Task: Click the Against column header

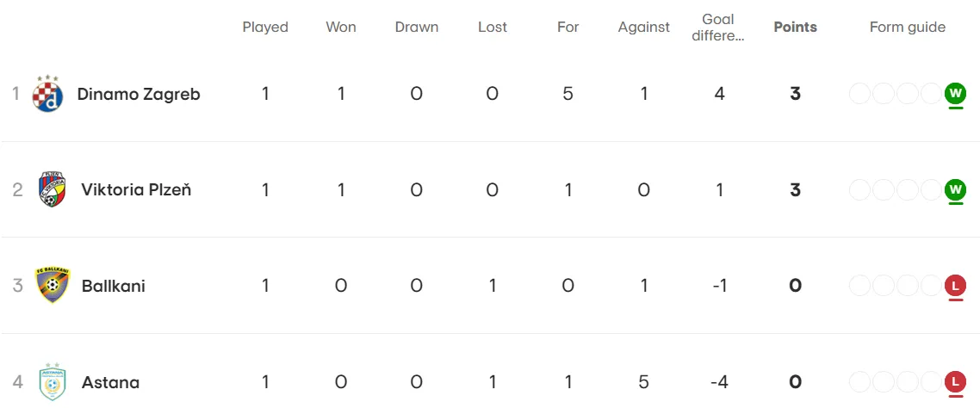Action: point(644,28)
